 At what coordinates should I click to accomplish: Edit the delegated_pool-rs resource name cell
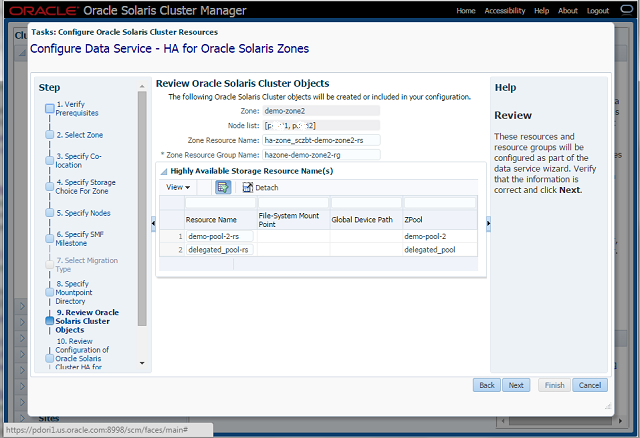click(220, 250)
